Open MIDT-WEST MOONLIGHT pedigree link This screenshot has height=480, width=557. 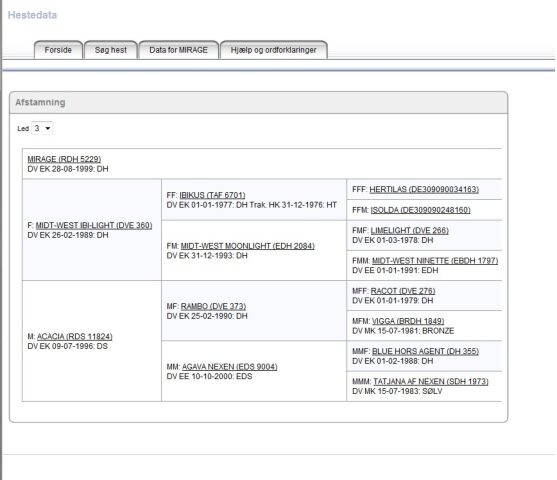[248, 246]
